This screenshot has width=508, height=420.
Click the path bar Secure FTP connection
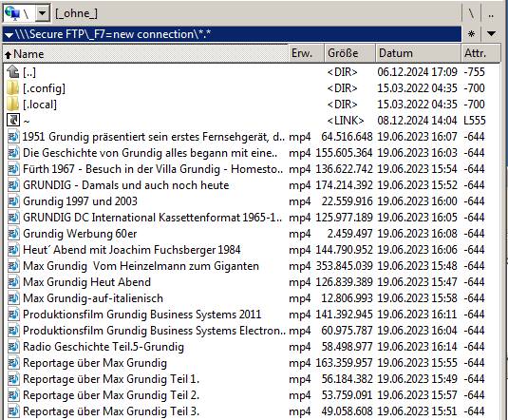click(232, 34)
